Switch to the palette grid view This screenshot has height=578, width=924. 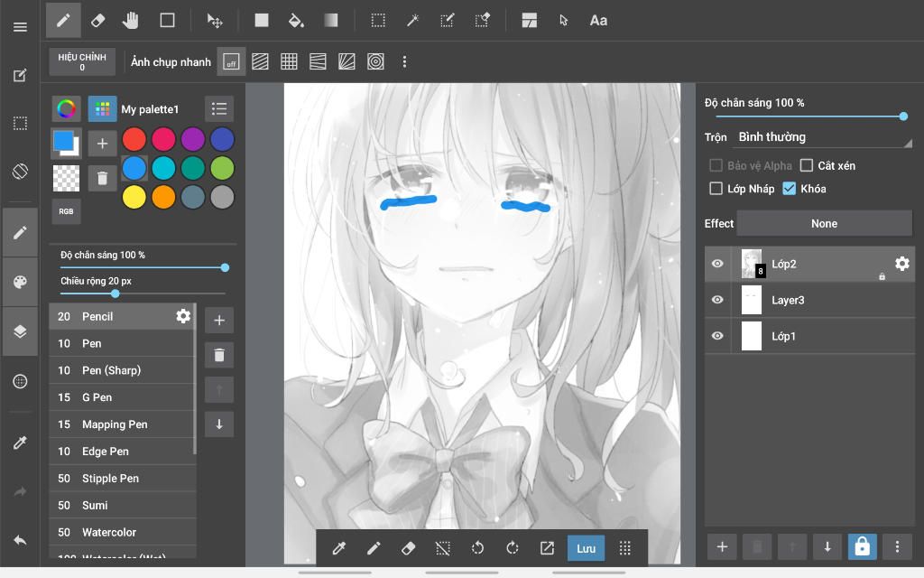coord(103,109)
